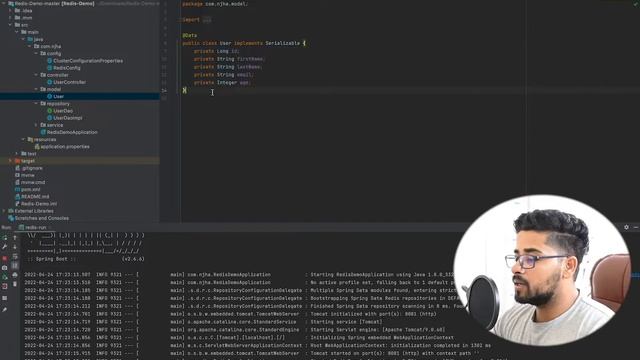Collapse the repository package

tap(36, 104)
